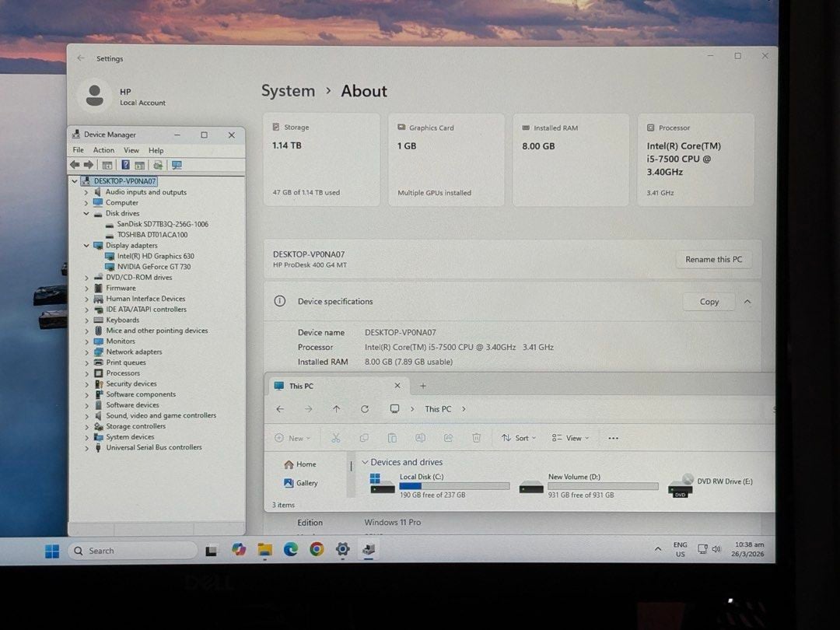The height and width of the screenshot is (630, 840).
Task: Collapse the Device specifications section chevron
Action: coord(747,302)
